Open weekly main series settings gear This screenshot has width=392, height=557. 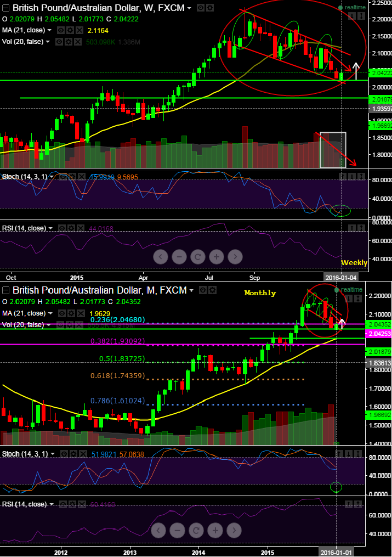click(x=210, y=8)
